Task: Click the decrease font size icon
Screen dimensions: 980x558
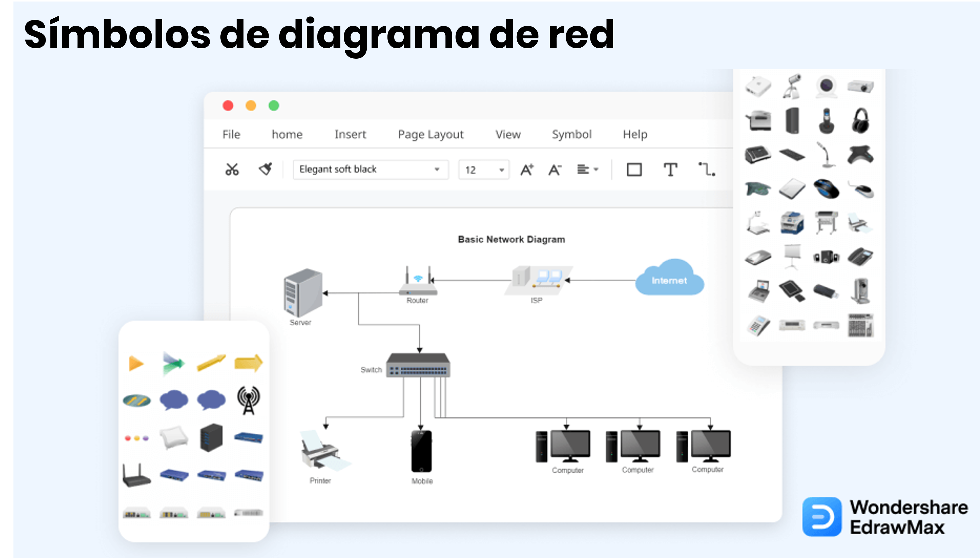Action: [554, 170]
